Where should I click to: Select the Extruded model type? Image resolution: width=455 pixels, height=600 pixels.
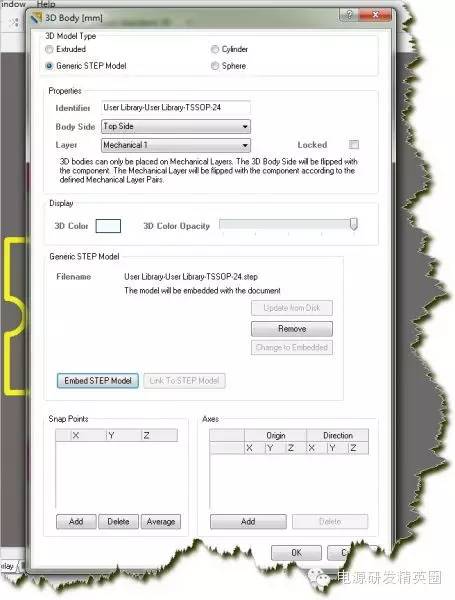point(49,49)
